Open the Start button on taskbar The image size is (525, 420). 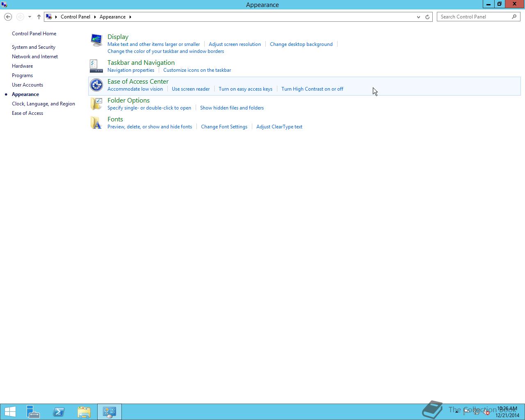point(10,412)
